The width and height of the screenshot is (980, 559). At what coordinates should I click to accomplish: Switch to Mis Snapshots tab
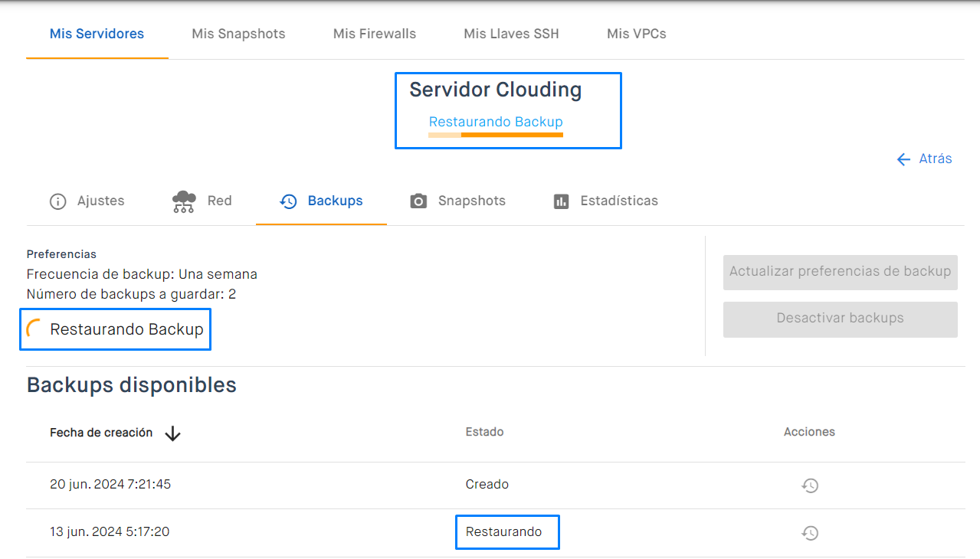238,34
